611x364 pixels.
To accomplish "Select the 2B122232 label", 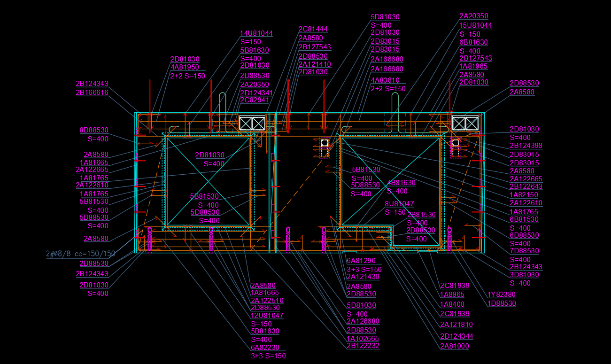I will (x=363, y=346).
